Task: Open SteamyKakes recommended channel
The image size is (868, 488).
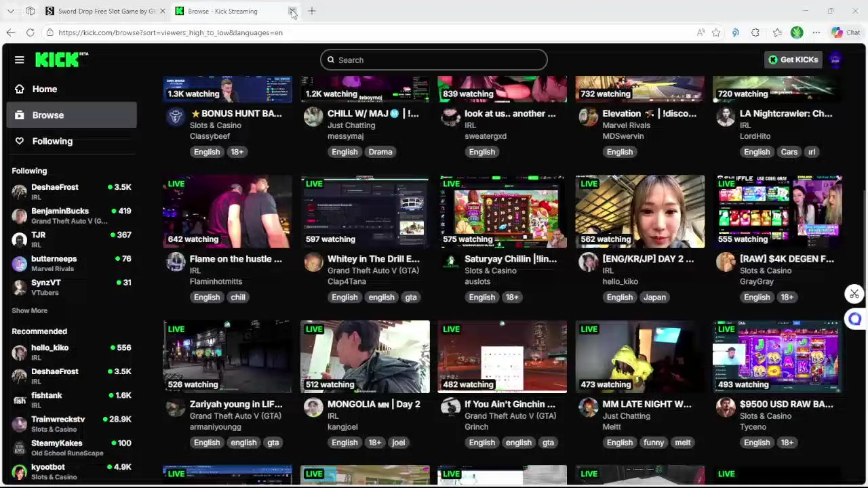Action: pyautogui.click(x=71, y=447)
